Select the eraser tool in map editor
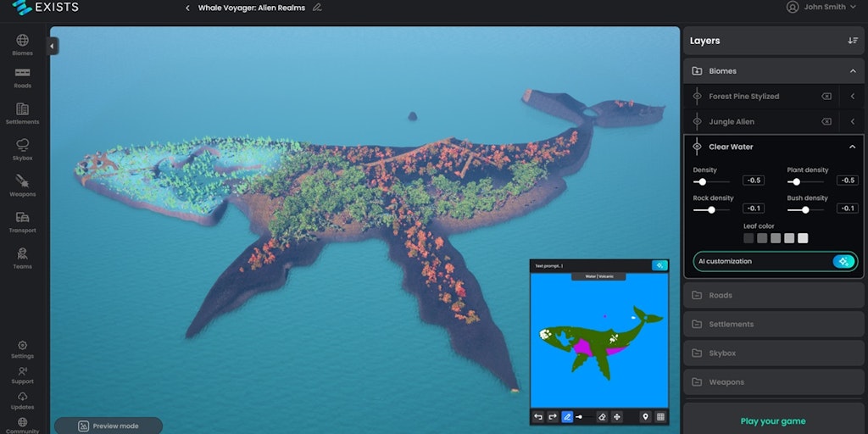Viewport: 868px width, 434px height. pyautogui.click(x=603, y=417)
